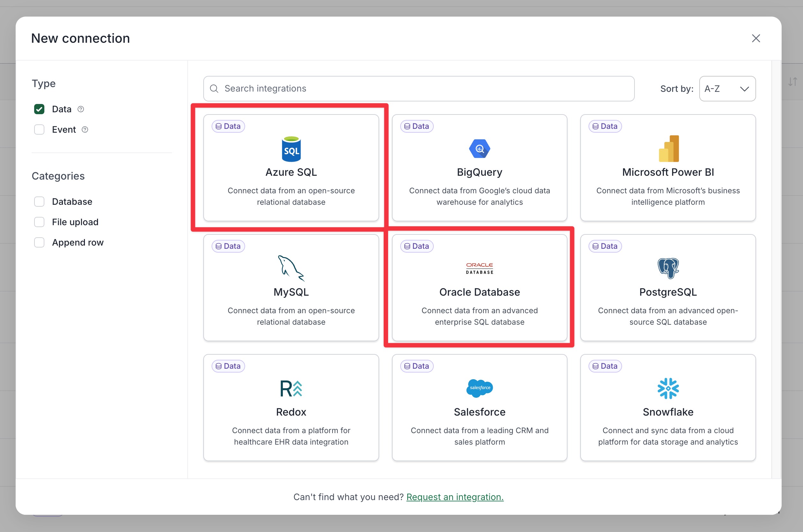Check the Database category checkbox
Screen dimensions: 803x532
(x=39, y=202)
